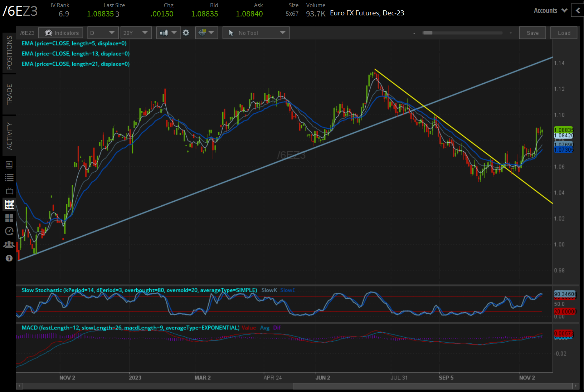The image size is (584, 392).
Task: Open the clock history icon in sidebar
Action: point(9,231)
